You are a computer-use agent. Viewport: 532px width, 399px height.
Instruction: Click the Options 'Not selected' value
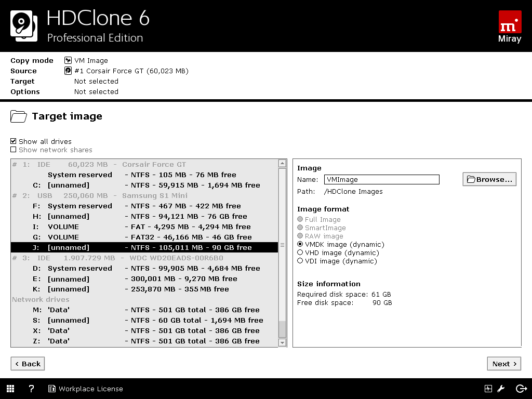(x=96, y=91)
